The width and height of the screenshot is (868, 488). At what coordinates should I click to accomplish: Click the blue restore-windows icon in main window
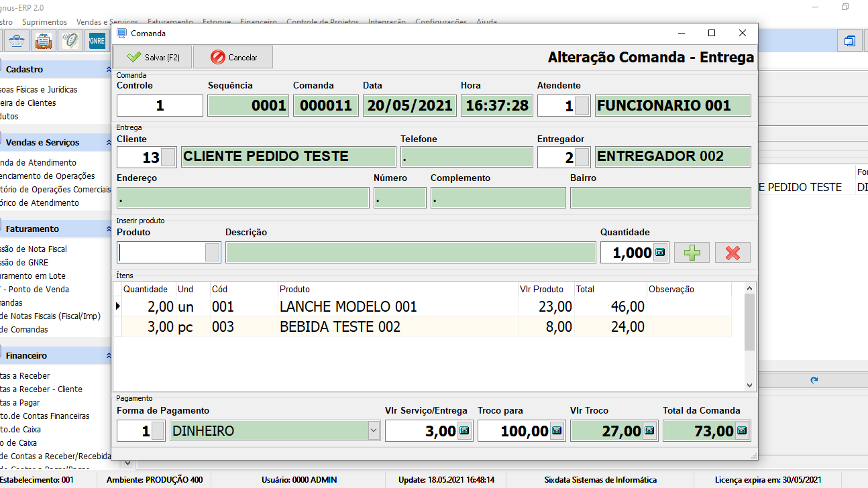(x=849, y=41)
